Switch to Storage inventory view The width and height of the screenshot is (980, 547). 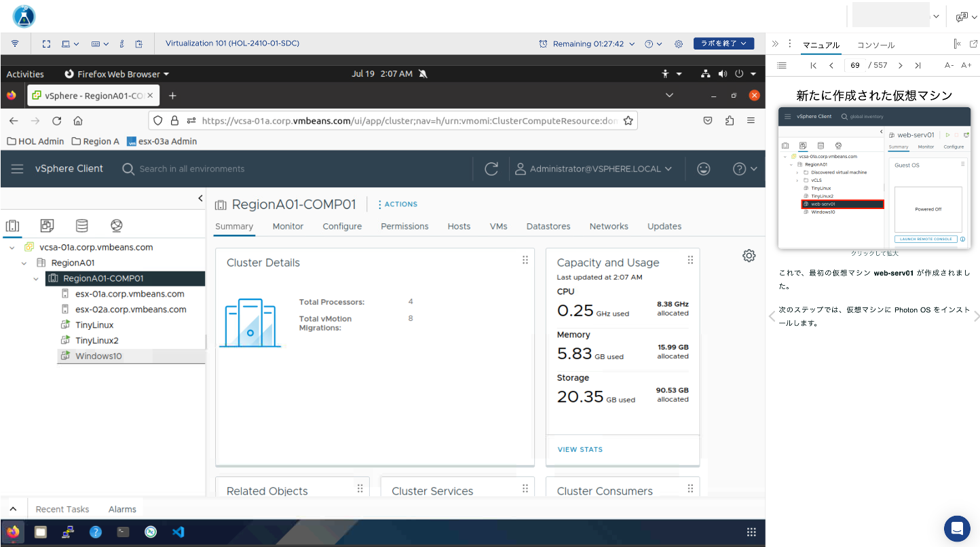[81, 225]
